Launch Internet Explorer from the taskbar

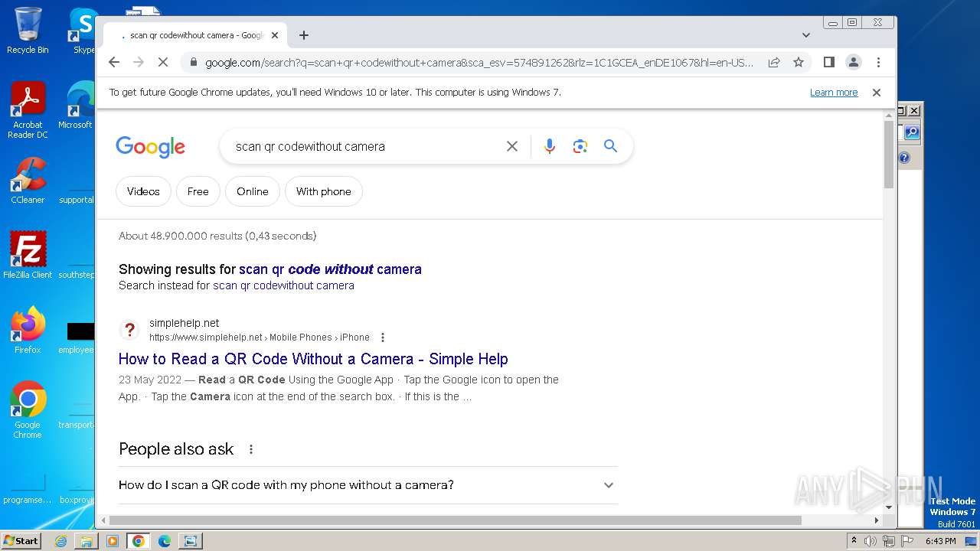(x=60, y=541)
